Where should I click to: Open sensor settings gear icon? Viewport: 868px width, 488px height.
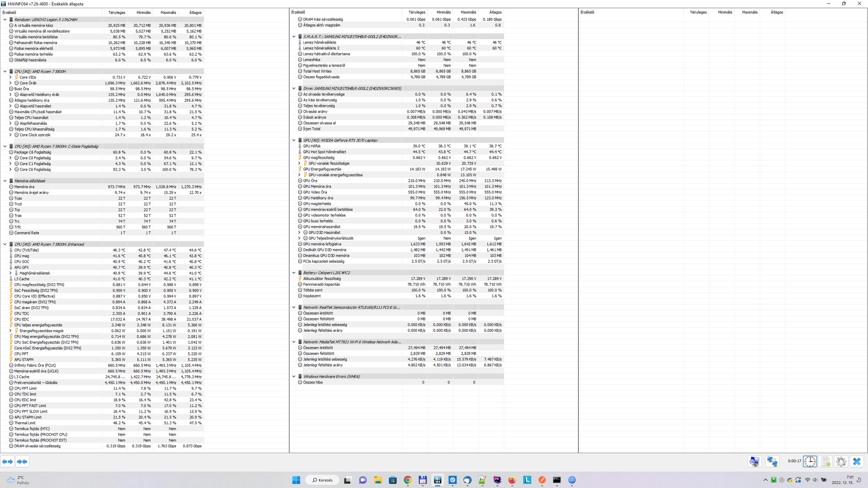point(841,462)
